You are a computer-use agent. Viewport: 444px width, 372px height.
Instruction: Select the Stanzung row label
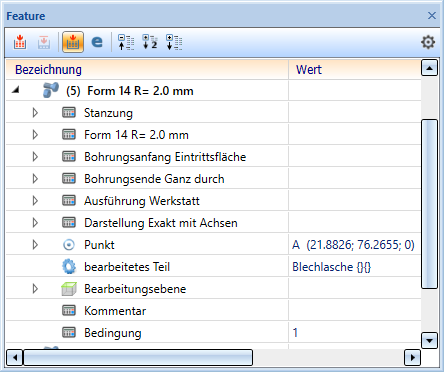click(x=108, y=113)
